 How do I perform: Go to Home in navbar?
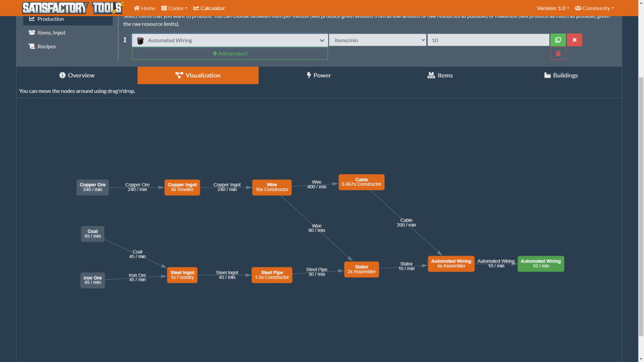[x=144, y=8]
